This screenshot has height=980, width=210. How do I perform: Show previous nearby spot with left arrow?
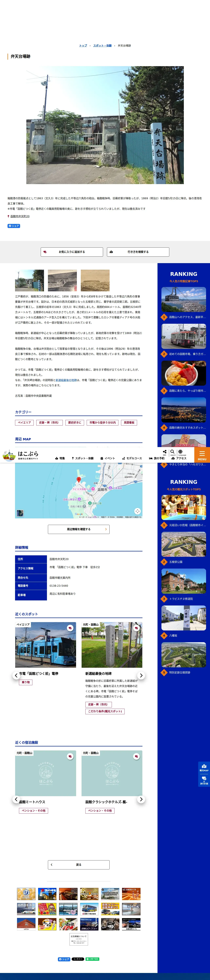click(16, 675)
